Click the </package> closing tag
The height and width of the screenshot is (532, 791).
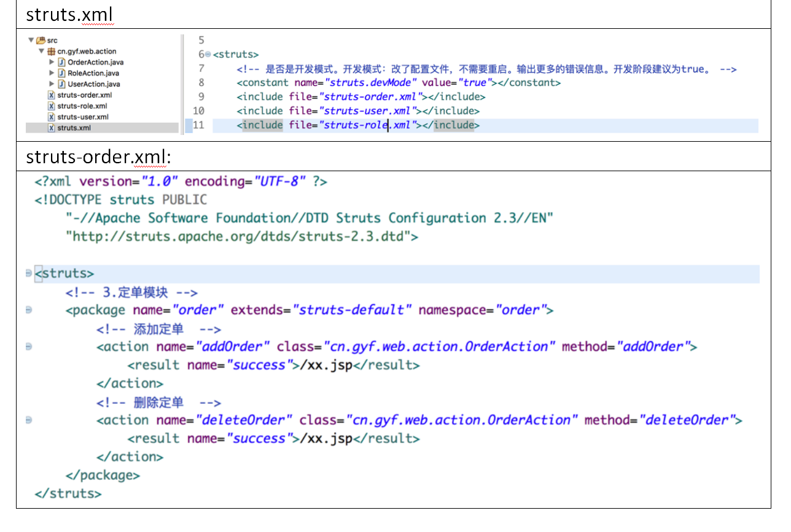coord(103,476)
